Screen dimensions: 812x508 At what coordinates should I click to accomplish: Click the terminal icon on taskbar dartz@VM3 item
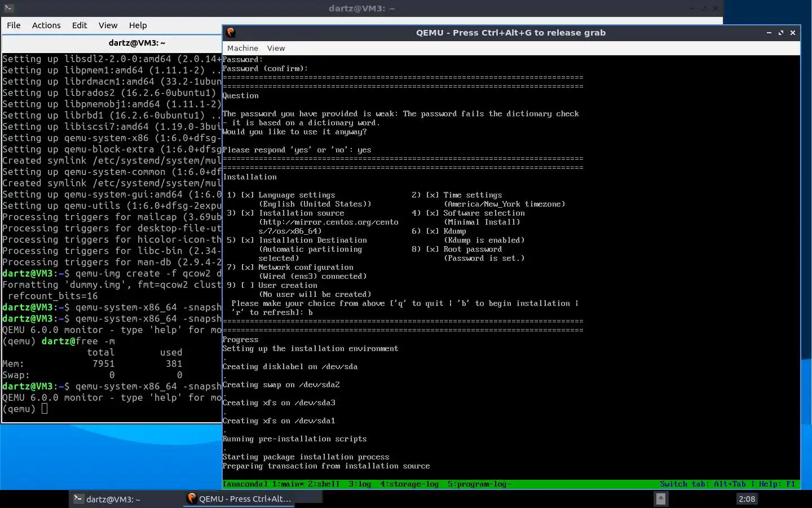click(x=78, y=499)
